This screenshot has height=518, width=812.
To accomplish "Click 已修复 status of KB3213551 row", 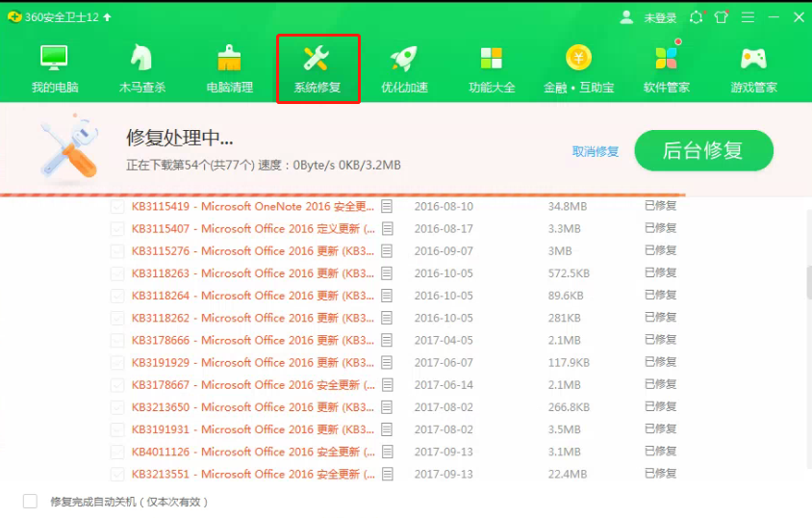I will [x=661, y=474].
